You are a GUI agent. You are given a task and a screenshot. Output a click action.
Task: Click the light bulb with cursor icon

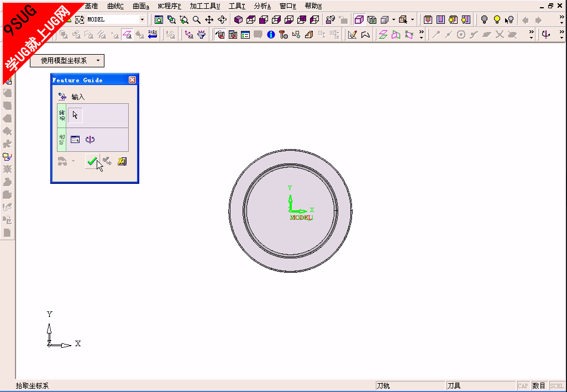click(x=510, y=19)
